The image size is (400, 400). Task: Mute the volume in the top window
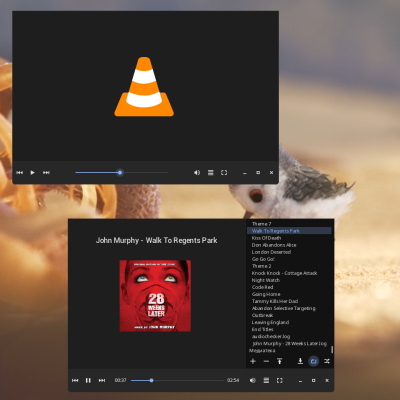click(197, 172)
